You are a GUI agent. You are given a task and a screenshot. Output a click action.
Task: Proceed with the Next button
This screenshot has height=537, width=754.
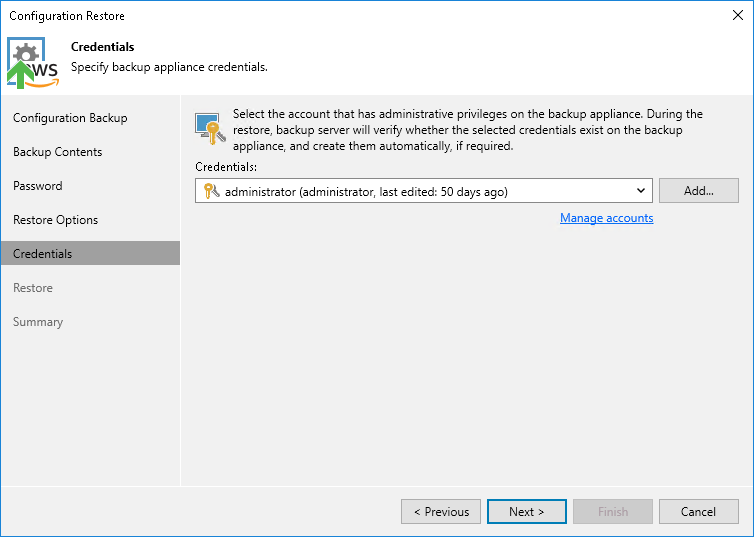527,512
